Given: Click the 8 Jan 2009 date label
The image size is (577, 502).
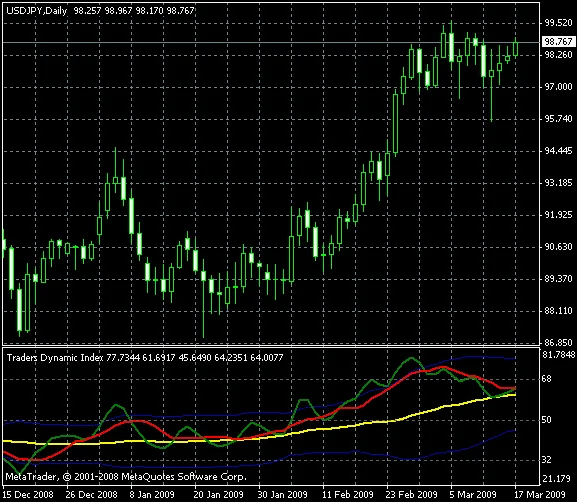Looking at the screenshot, I should click(x=152, y=494).
